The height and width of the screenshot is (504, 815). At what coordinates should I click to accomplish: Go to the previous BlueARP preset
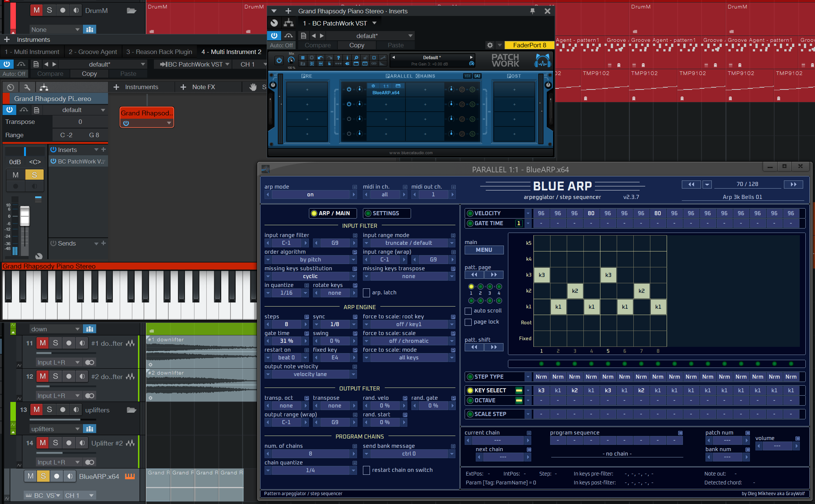click(691, 185)
